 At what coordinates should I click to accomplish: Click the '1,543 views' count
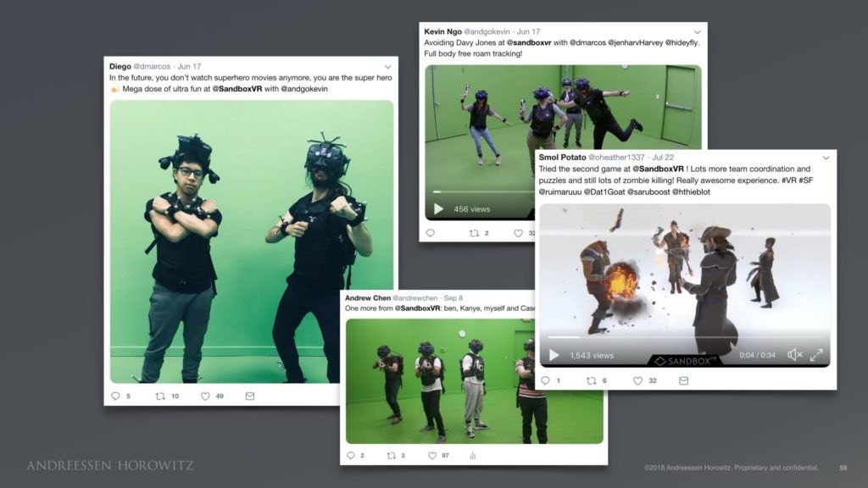(592, 355)
